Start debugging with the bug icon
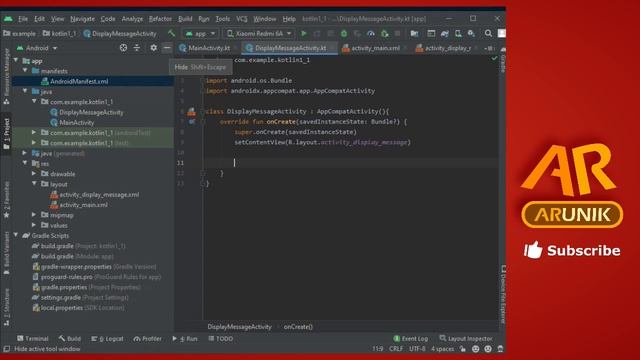The height and width of the screenshot is (360, 640). [x=344, y=33]
